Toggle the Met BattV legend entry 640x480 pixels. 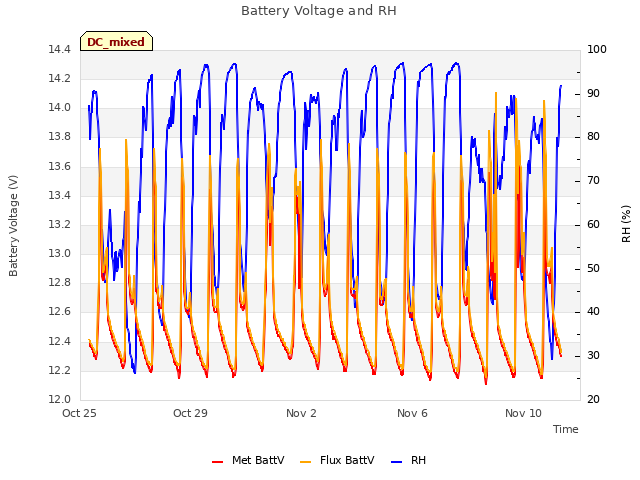(248, 460)
